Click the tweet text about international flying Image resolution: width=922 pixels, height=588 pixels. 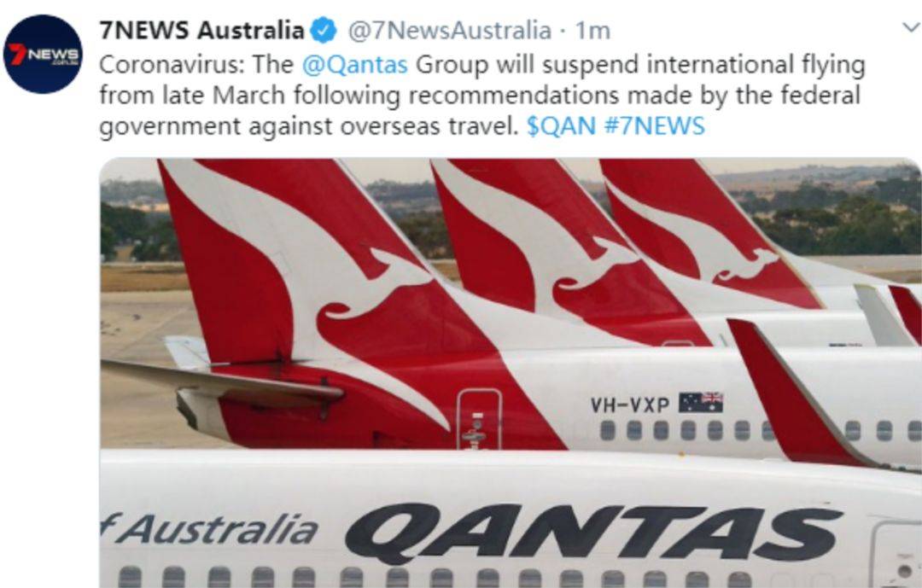pyautogui.click(x=482, y=96)
